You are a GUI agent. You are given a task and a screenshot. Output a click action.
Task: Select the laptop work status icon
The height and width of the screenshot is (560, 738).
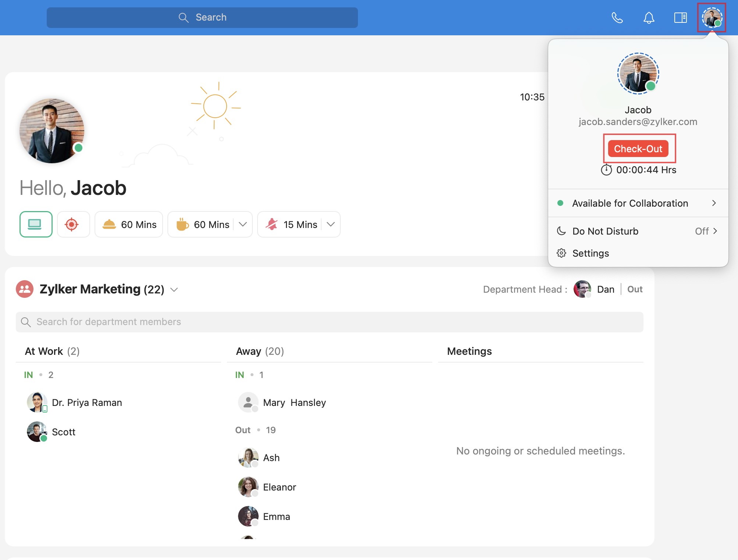point(36,224)
